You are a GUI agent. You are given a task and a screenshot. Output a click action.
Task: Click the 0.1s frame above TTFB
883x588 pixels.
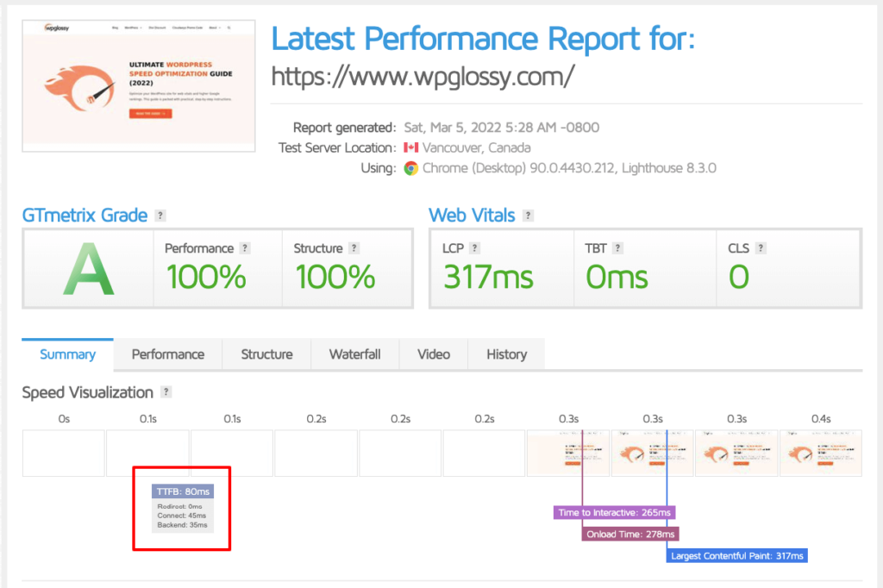(148, 454)
